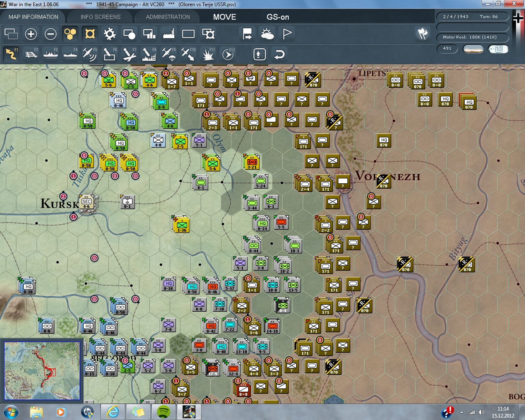The height and width of the screenshot is (420, 525).
Task: Select the yellow 1-36 infantry unit
Action: pyautogui.click(x=182, y=225)
